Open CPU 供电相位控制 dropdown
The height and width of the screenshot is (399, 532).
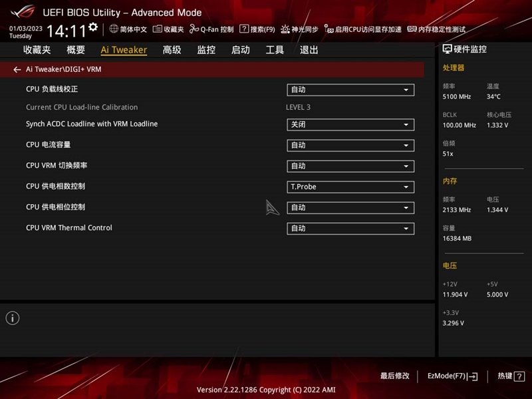point(350,207)
